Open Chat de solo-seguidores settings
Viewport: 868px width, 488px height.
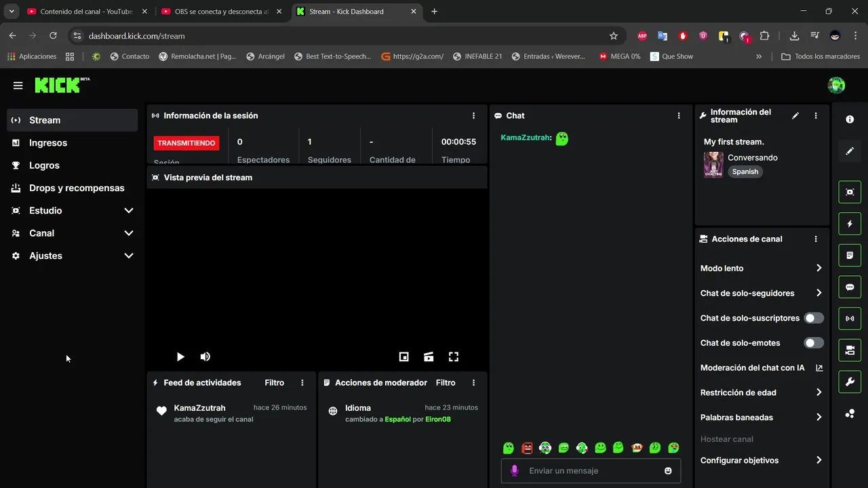point(762,293)
